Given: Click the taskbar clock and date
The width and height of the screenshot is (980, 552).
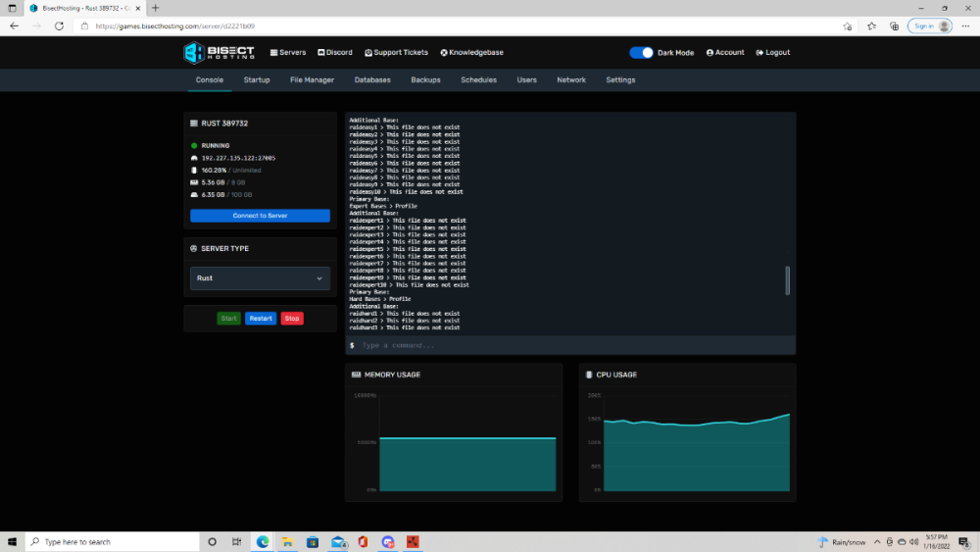Looking at the screenshot, I should point(938,542).
